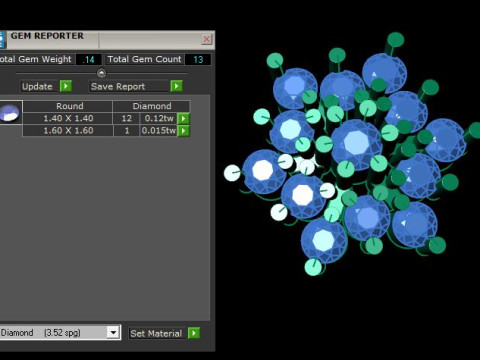Click the Diamond column header

[x=152, y=106]
